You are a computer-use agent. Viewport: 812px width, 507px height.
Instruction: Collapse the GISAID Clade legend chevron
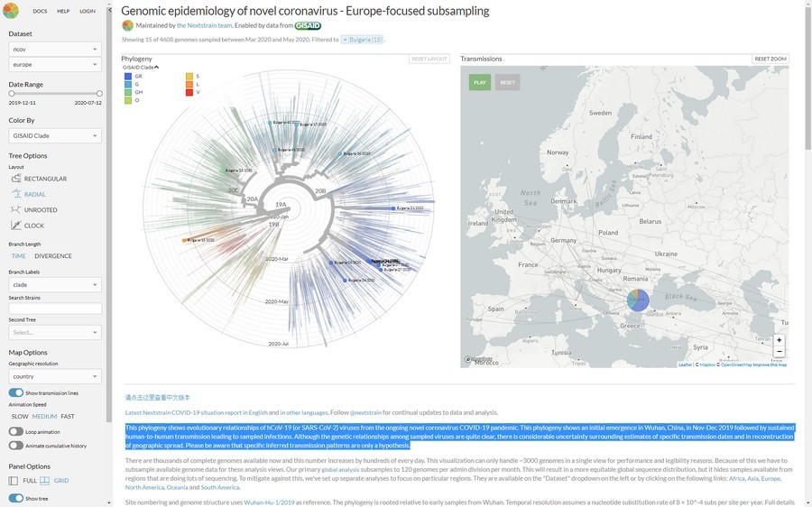(x=157, y=68)
